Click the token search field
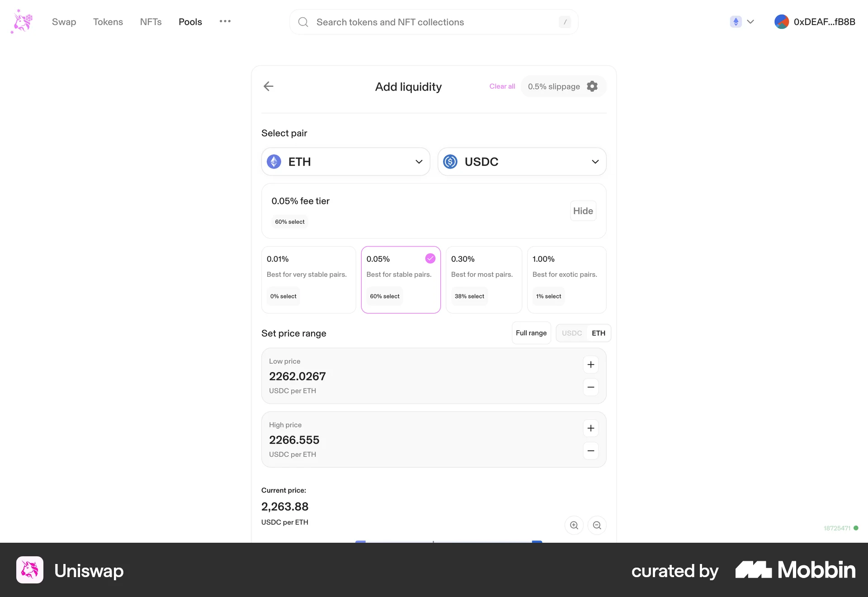The image size is (868, 597). (x=433, y=22)
